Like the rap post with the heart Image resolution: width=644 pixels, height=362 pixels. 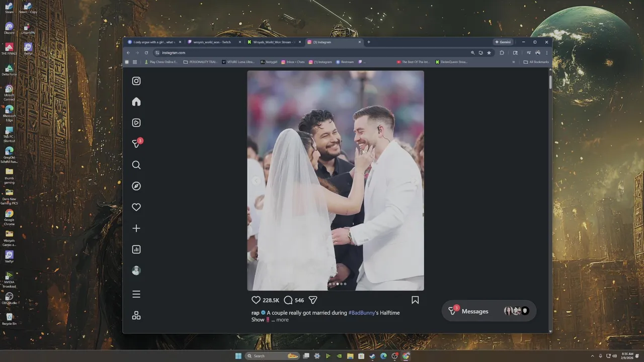coord(256,300)
